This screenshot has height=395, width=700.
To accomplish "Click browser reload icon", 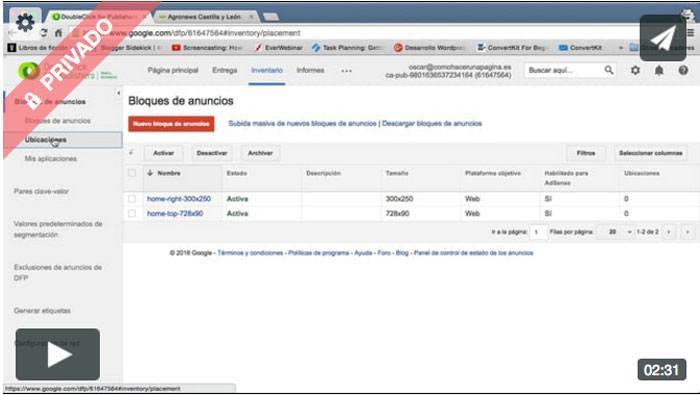I will coord(43,33).
